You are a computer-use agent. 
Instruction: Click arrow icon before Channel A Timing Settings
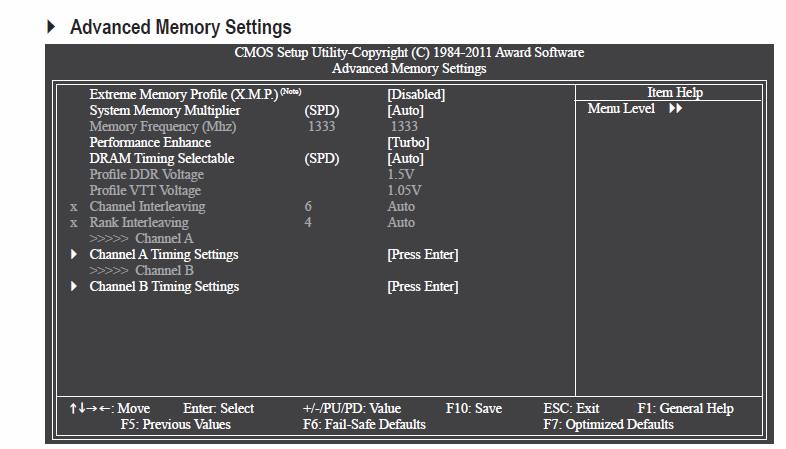tap(74, 254)
